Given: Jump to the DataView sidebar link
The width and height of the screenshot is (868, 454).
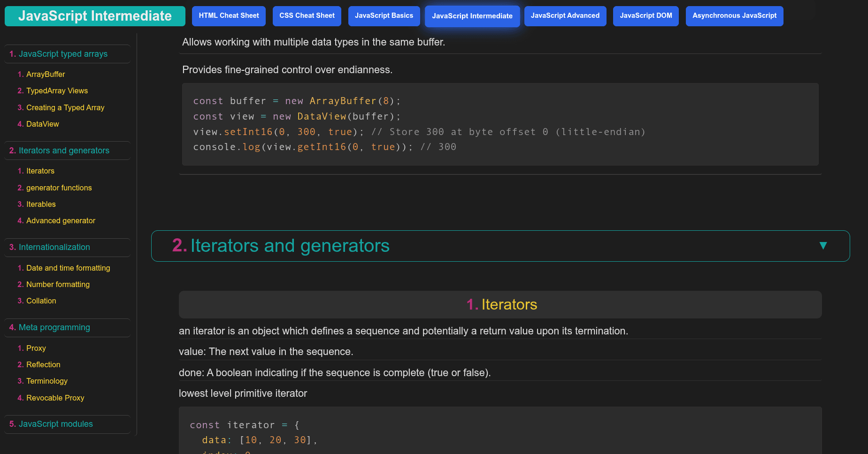Looking at the screenshot, I should click(x=42, y=124).
